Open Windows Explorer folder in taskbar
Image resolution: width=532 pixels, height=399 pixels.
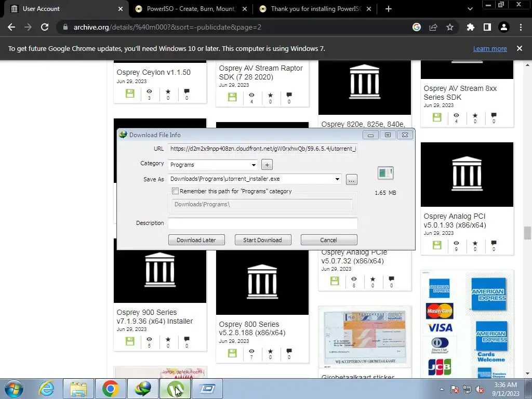point(78,389)
